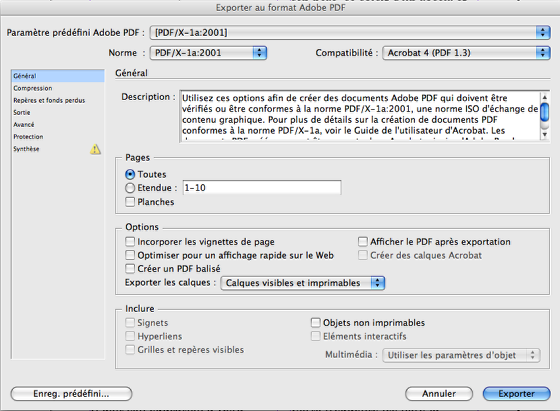The height and width of the screenshot is (411, 560).
Task: Click the Annuler button
Action: pos(439,394)
